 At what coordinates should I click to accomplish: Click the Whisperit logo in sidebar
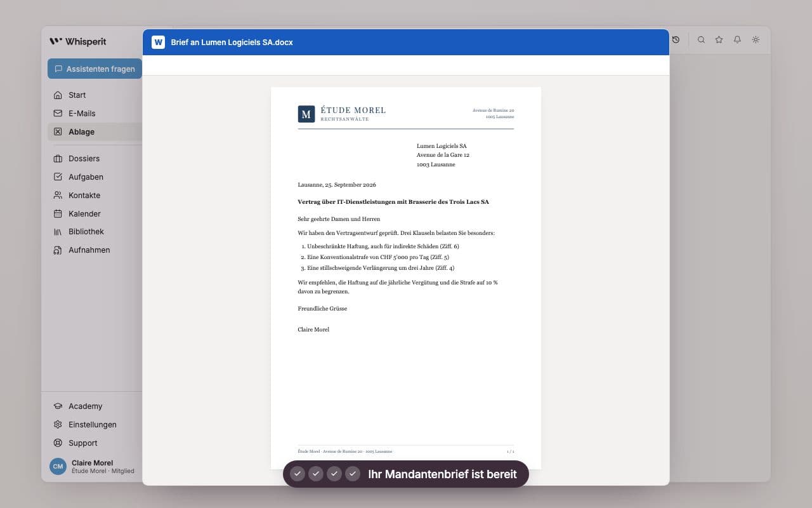77,41
